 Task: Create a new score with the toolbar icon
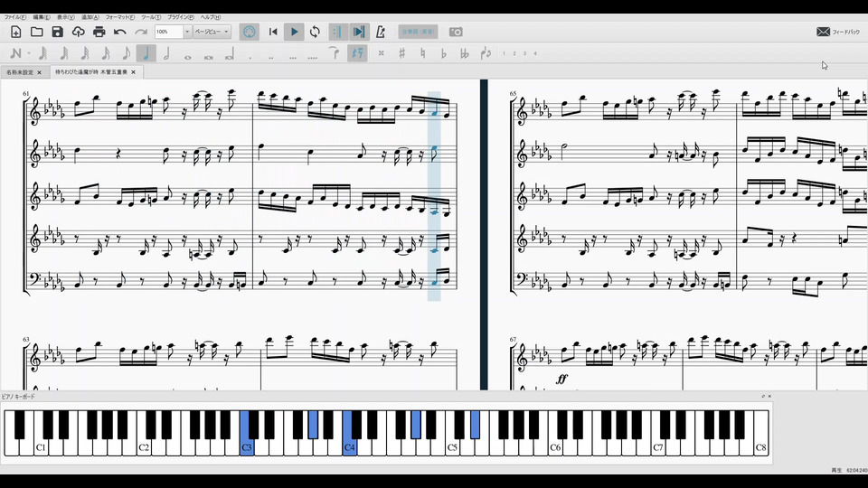tap(15, 33)
